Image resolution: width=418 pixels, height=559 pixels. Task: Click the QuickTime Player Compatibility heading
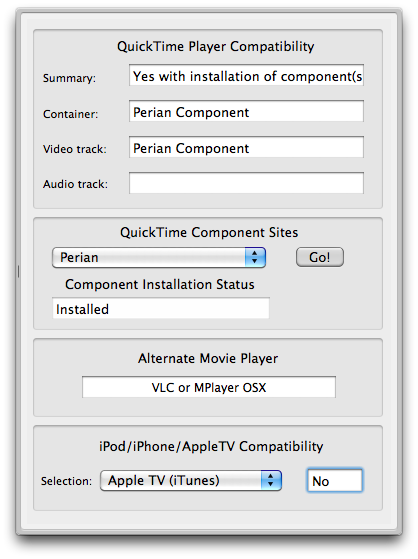click(216, 46)
